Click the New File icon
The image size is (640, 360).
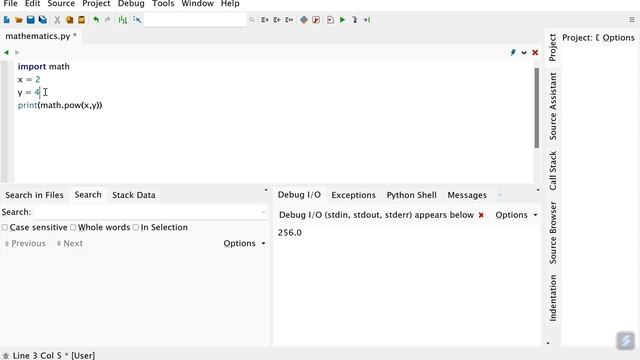(x=7, y=20)
